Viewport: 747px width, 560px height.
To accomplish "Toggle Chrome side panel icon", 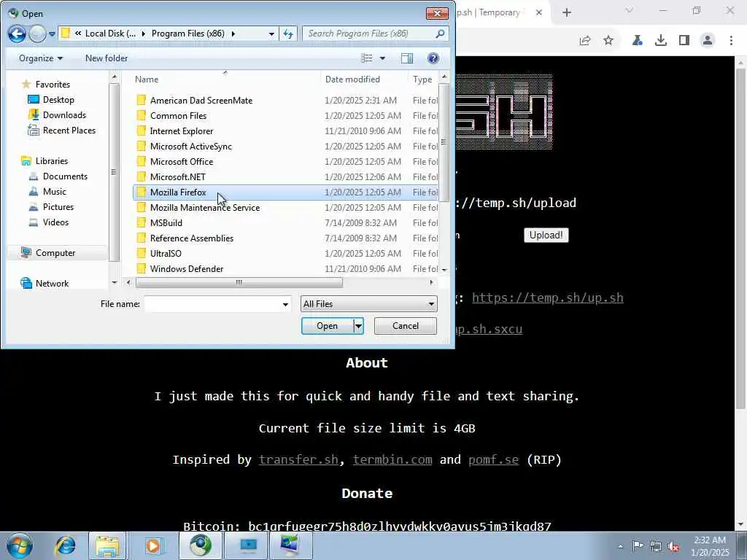I will [x=684, y=41].
